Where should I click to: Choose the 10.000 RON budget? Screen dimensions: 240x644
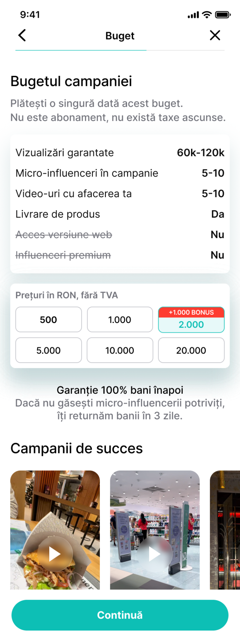point(120,351)
